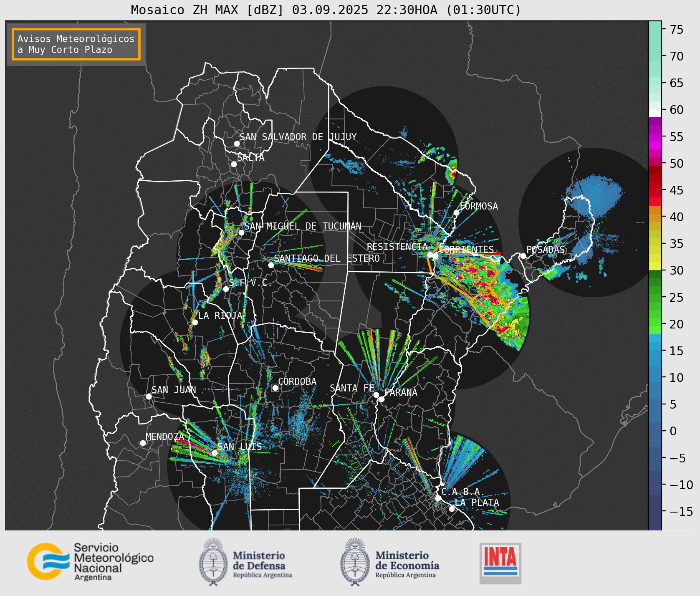
Task: Click the Córdoba city marker
Action: tap(275, 388)
